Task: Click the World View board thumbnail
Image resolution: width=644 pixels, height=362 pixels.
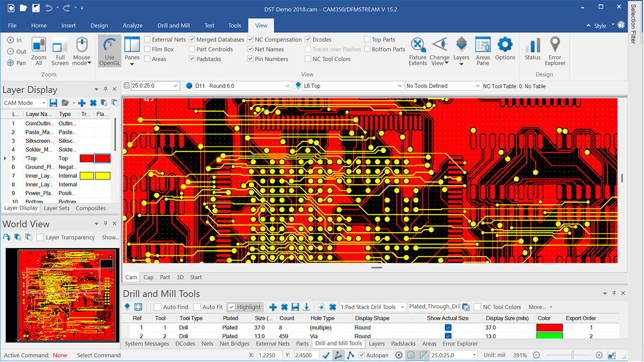Action: pos(62,295)
